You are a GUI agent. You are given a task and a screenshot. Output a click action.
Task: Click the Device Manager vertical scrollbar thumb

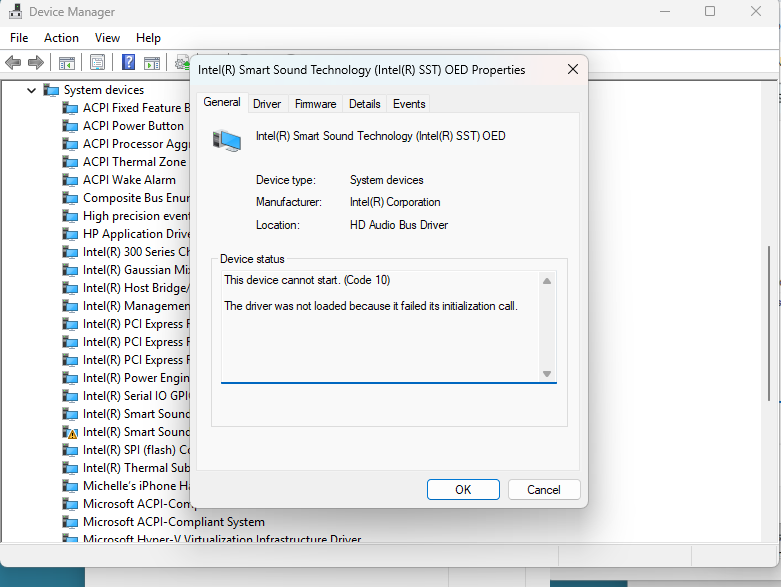770,323
